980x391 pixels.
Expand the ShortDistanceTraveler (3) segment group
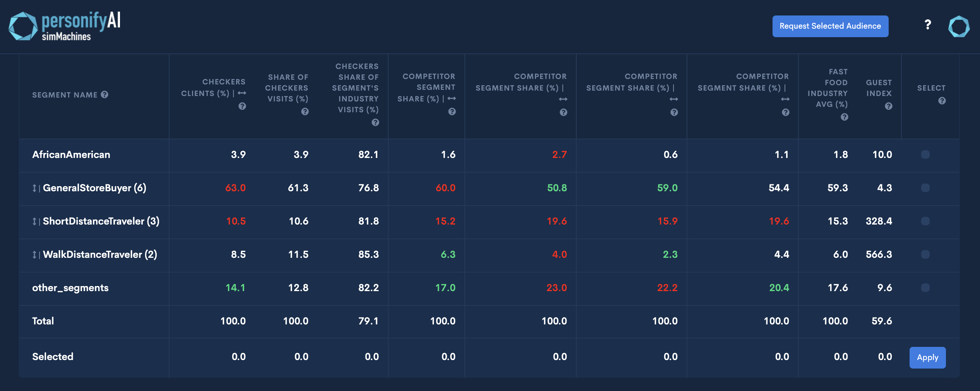pyautogui.click(x=34, y=221)
